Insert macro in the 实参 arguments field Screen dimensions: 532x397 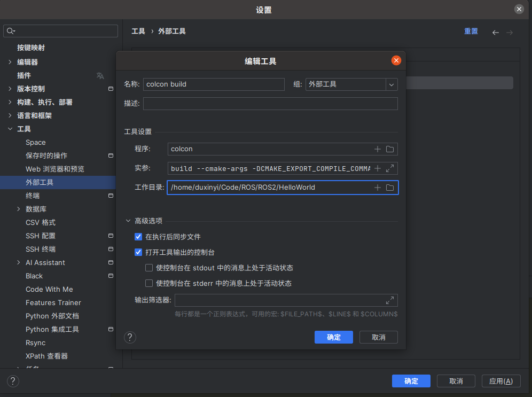click(x=377, y=168)
